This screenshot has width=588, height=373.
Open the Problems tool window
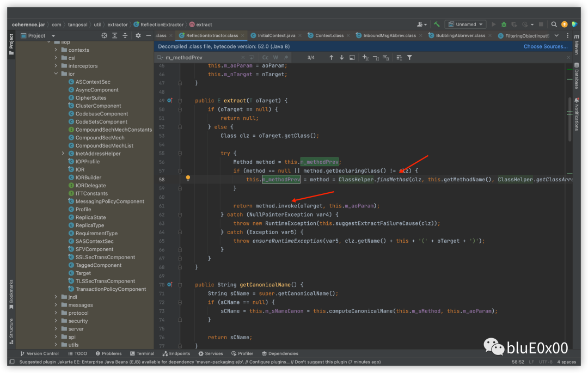coord(108,353)
